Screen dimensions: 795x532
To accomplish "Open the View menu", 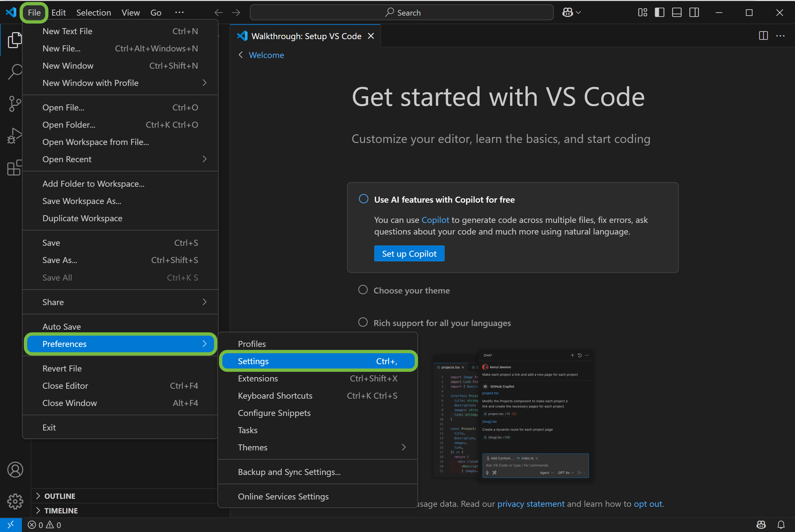I will [x=131, y=13].
